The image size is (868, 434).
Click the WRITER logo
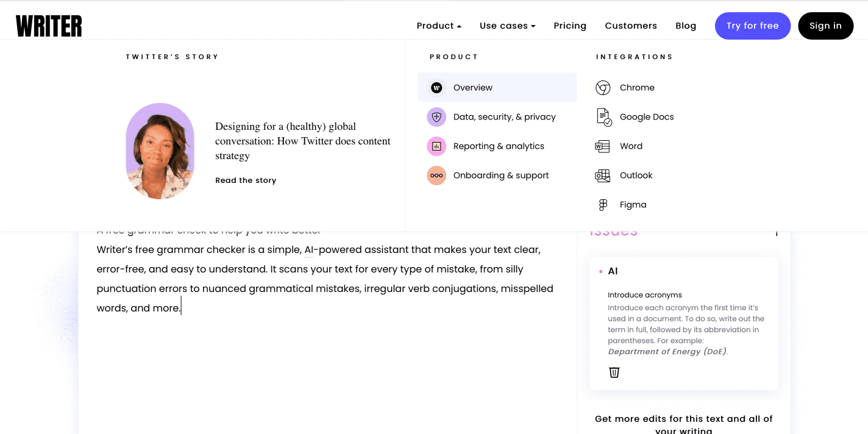49,26
